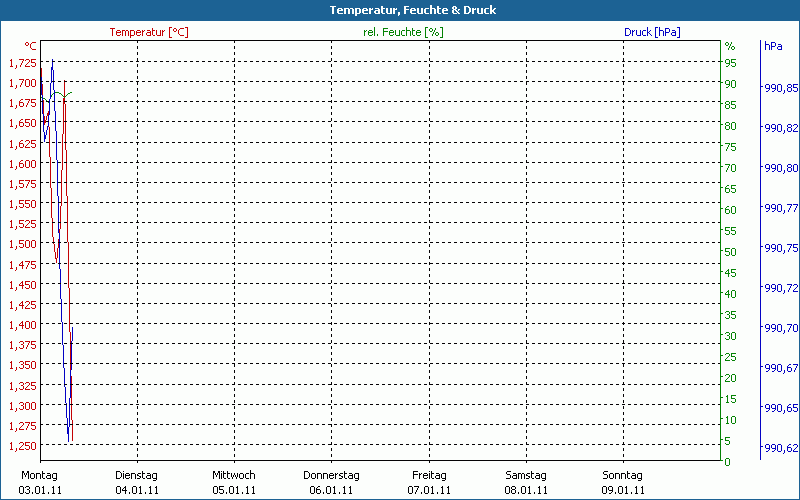Click pressure axis value "990,77"
This screenshot has height=500, width=800.
(x=781, y=208)
